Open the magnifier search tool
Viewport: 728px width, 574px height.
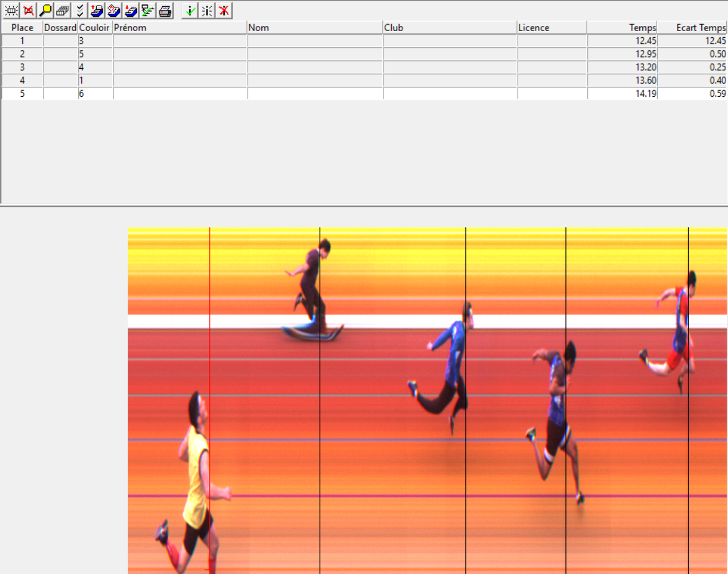(x=45, y=11)
